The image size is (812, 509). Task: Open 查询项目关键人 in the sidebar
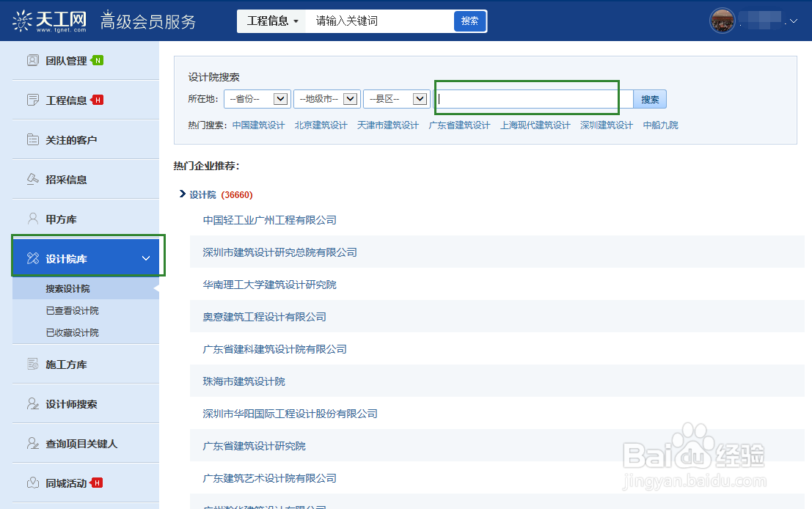click(82, 444)
